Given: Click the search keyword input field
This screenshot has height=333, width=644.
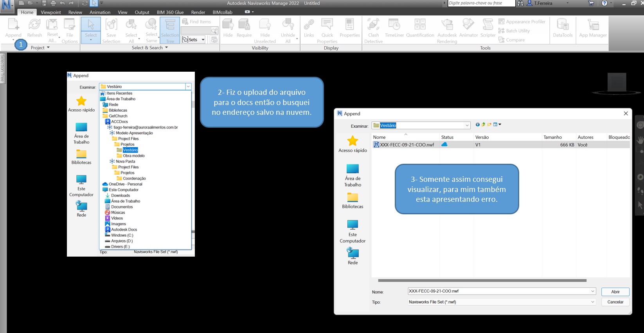Looking at the screenshot, I should 481,3.
